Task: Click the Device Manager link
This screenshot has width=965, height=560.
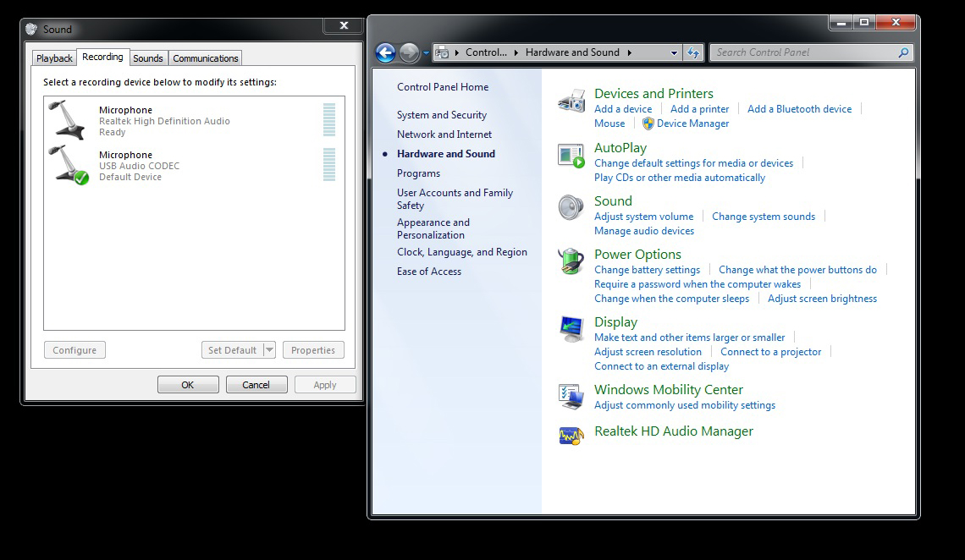Action: (x=692, y=124)
